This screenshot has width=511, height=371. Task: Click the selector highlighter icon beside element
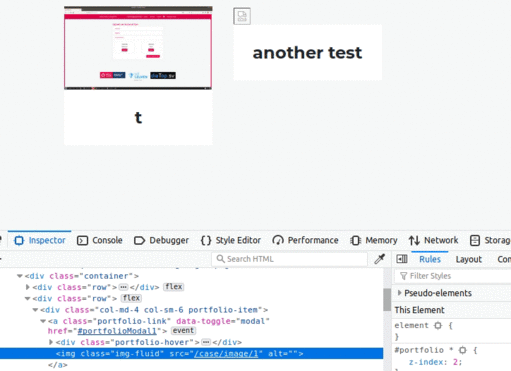(438, 325)
